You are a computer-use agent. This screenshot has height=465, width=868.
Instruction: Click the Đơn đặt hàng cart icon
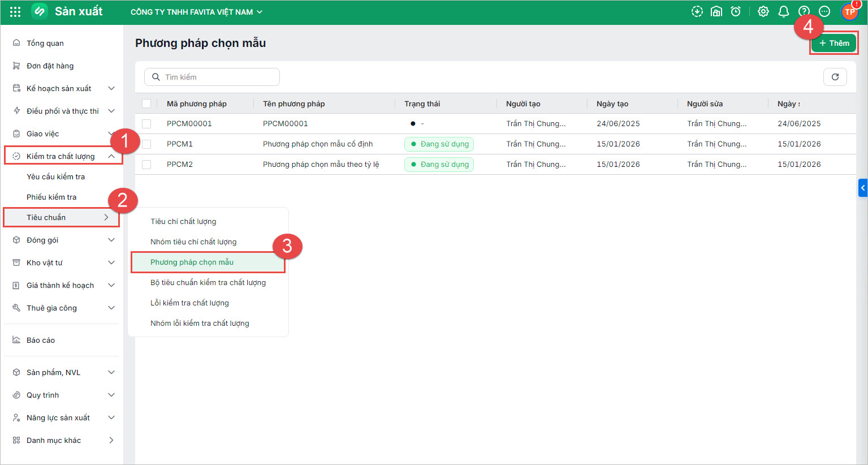(x=16, y=66)
